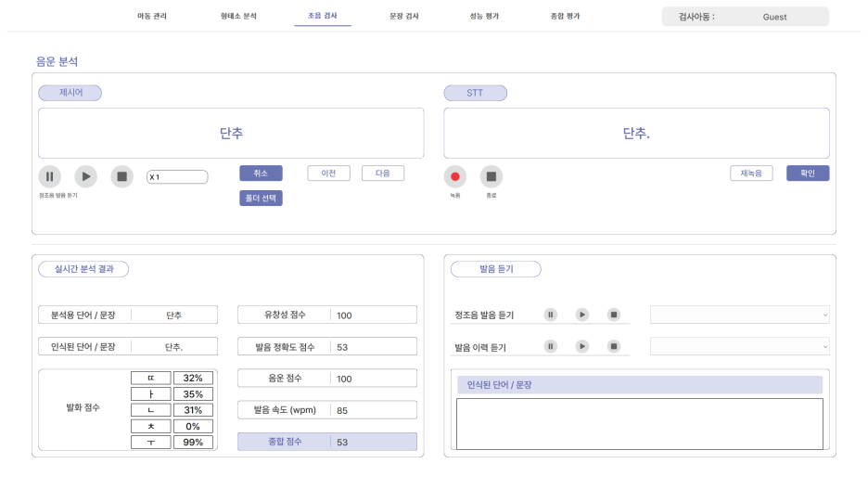Click the ㄴ phoneme cell
Image resolution: width=868 pixels, height=489 pixels.
point(150,410)
